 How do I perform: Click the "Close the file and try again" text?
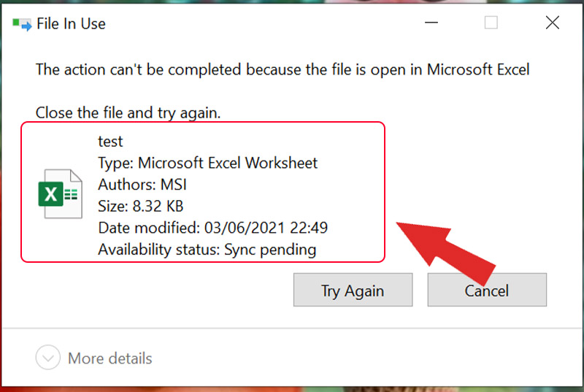point(128,113)
